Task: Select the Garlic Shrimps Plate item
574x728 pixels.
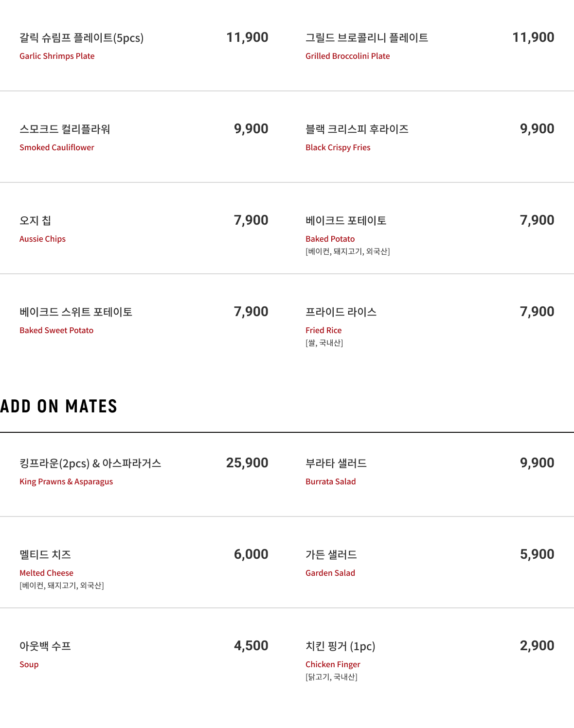Action: [144, 46]
